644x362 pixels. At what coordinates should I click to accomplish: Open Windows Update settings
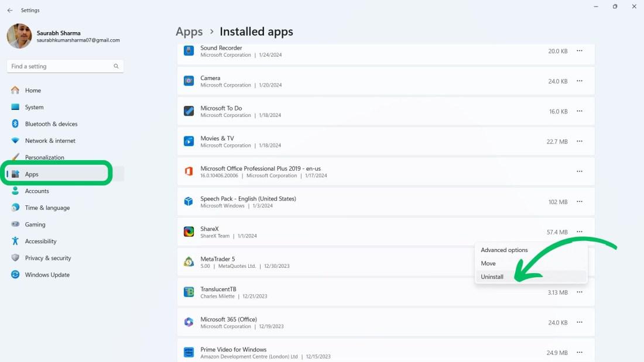[x=65, y=275]
